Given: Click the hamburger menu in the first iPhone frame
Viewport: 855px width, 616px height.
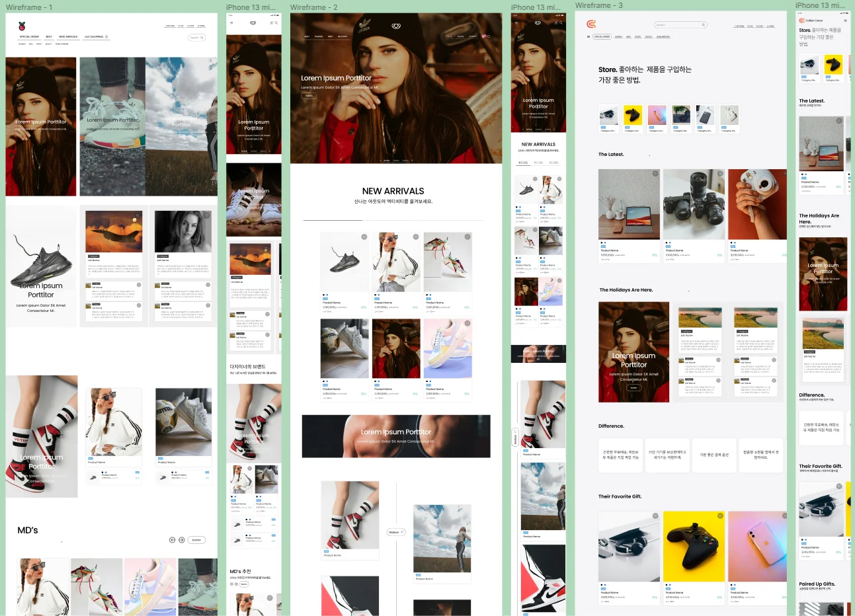Looking at the screenshot, I should tap(231, 22).
